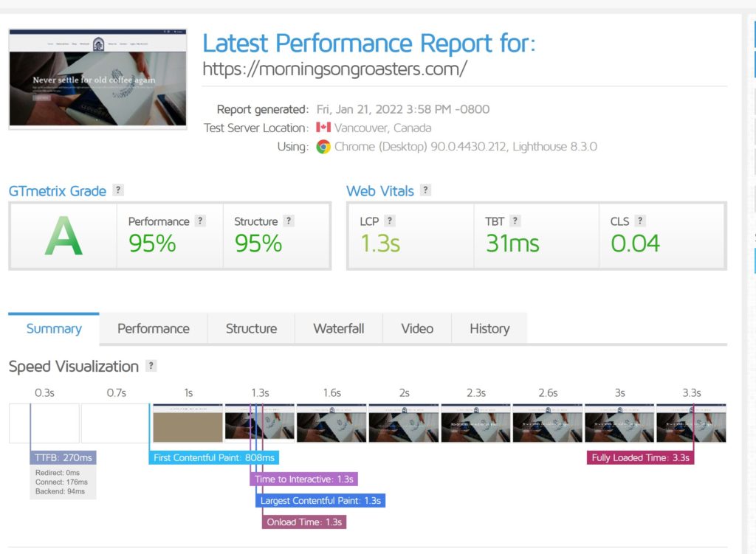Click the First Contentful Paint: 808ms marker
756x554 pixels.
(214, 457)
